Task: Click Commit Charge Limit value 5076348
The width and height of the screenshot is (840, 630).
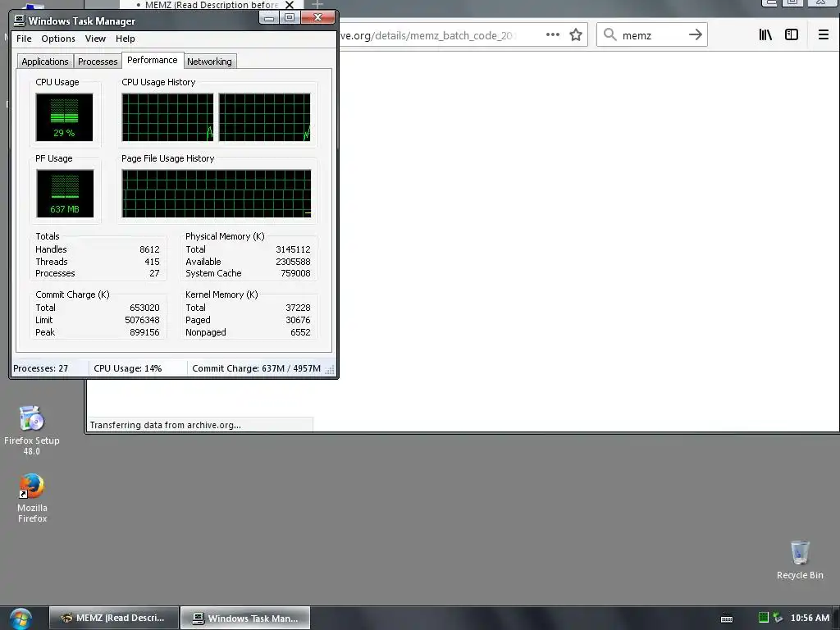Action: 142,320
